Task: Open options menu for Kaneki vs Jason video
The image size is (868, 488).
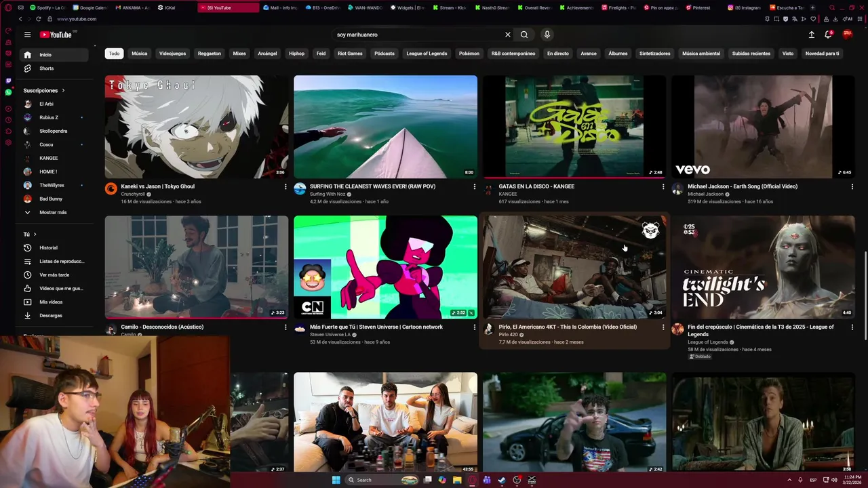Action: (285, 186)
